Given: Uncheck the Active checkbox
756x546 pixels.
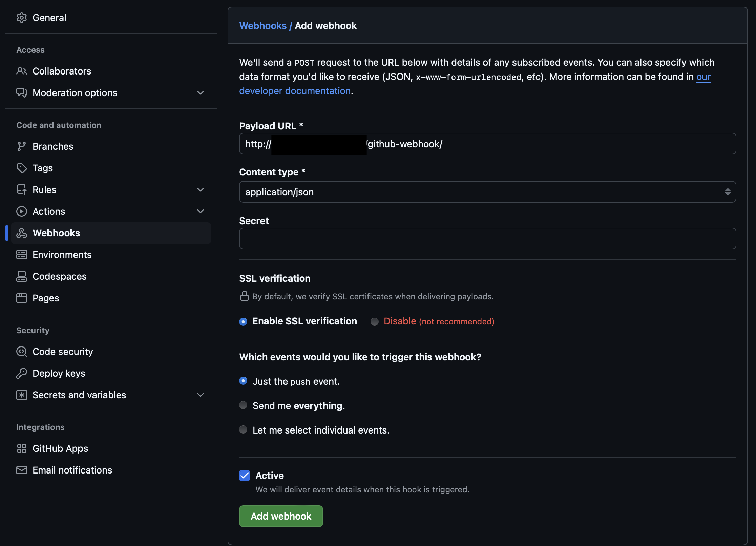Looking at the screenshot, I should [x=245, y=476].
